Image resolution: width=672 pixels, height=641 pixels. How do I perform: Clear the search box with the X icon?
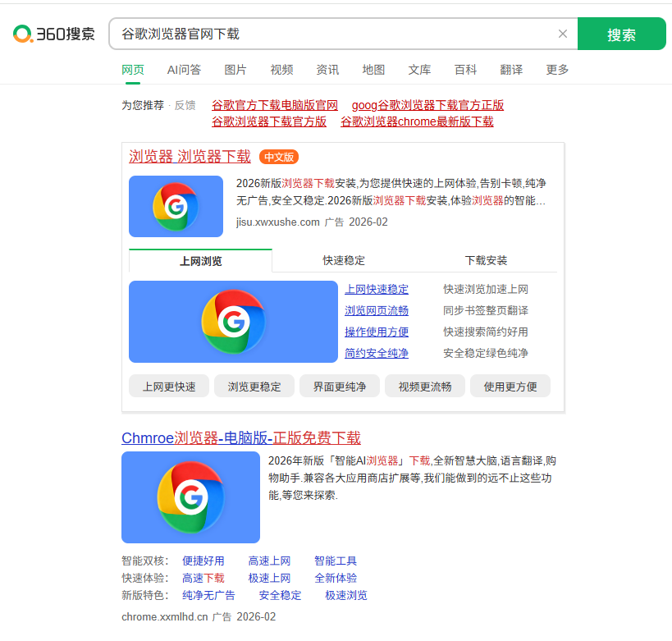[x=562, y=34]
